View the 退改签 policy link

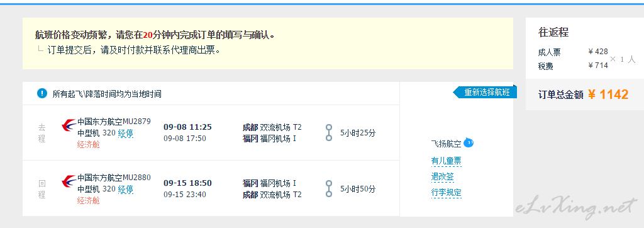[442, 177]
